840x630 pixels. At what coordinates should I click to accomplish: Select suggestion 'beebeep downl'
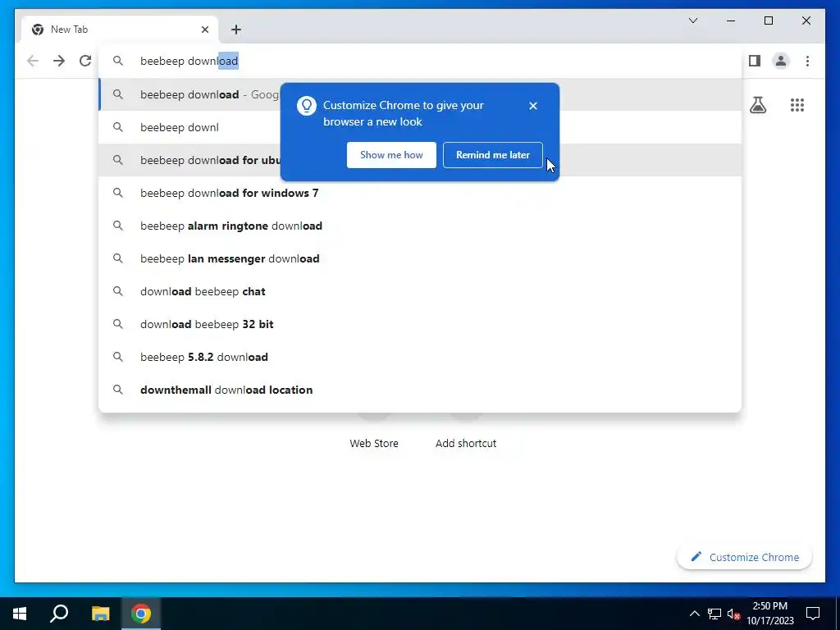(420, 127)
